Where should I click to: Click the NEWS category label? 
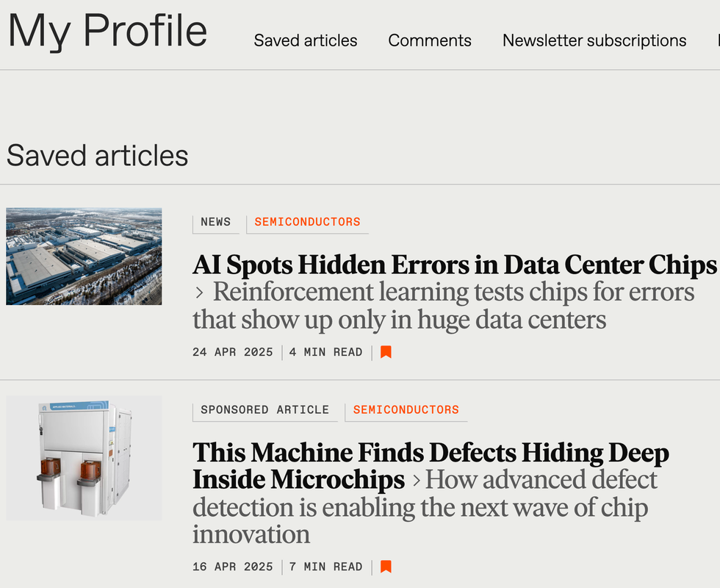pos(216,221)
